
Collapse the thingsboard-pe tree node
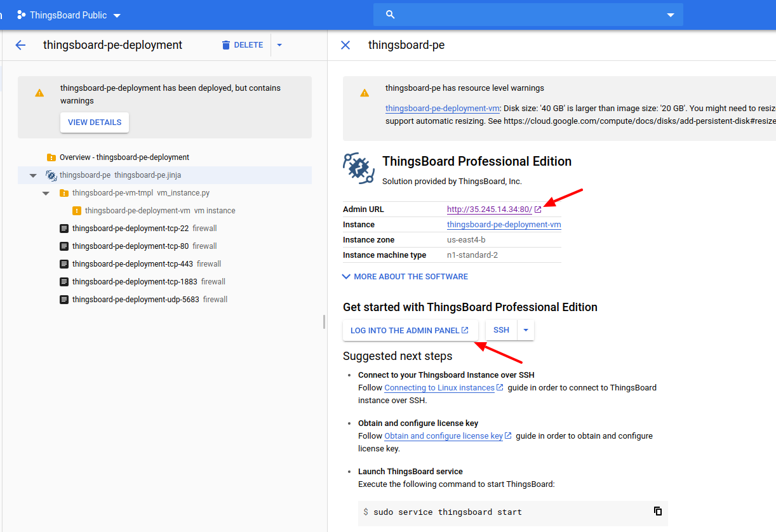click(x=33, y=175)
